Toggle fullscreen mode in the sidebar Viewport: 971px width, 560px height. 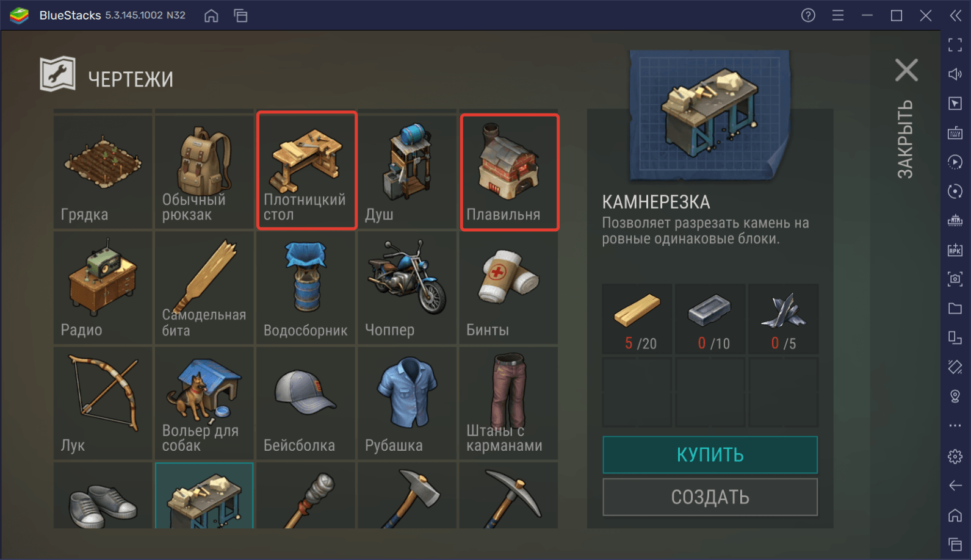(x=955, y=45)
